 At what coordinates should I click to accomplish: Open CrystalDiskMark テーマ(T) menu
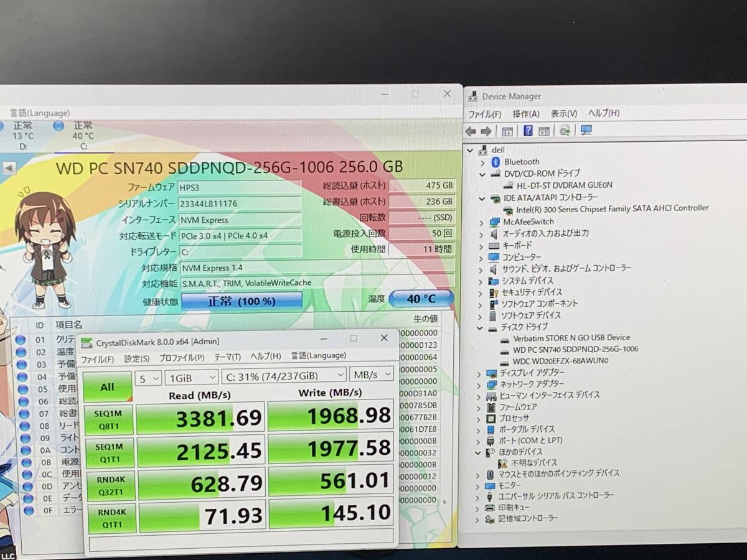point(228,357)
